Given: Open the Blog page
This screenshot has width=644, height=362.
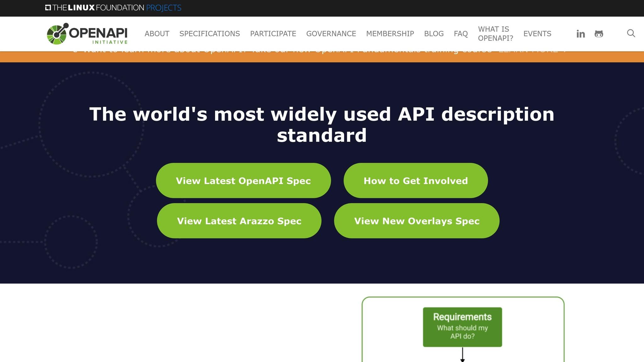Looking at the screenshot, I should click(434, 34).
